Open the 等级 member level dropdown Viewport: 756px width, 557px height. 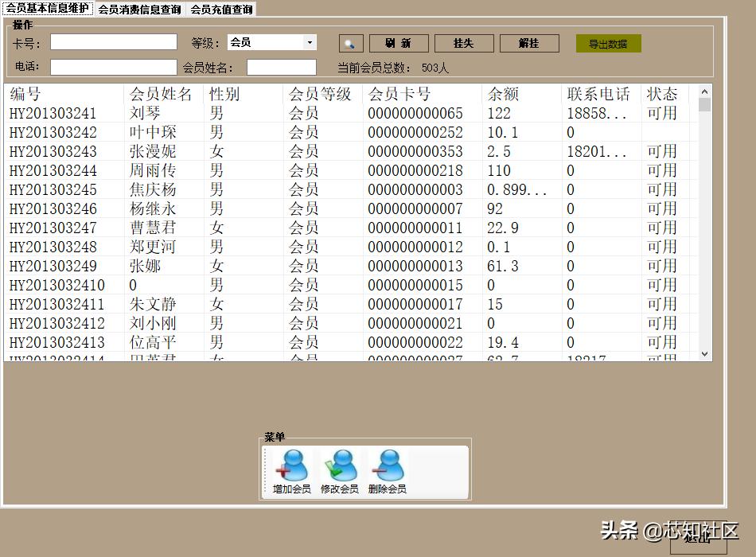(271, 42)
